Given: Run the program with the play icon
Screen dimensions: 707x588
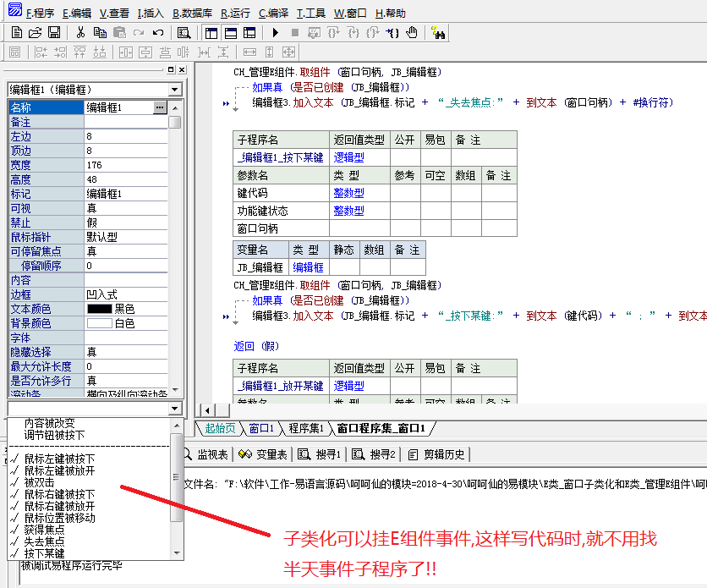Looking at the screenshot, I should tap(276, 32).
